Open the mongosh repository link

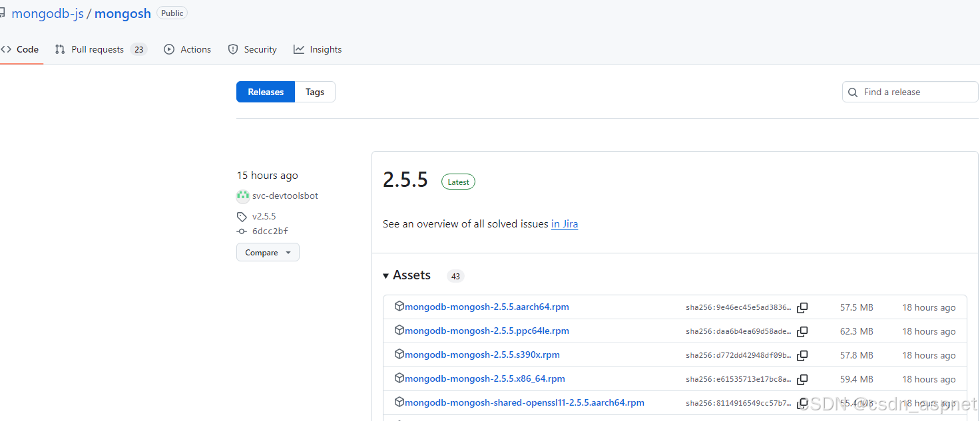tap(122, 13)
